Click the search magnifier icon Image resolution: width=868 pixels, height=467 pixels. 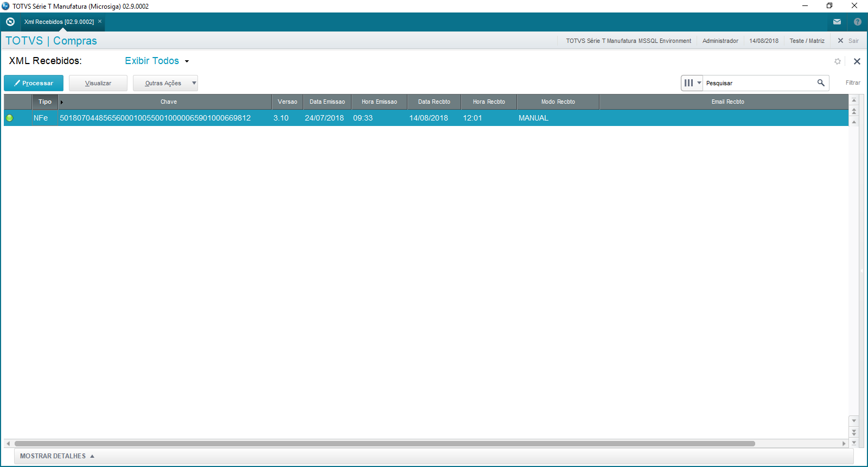click(821, 83)
